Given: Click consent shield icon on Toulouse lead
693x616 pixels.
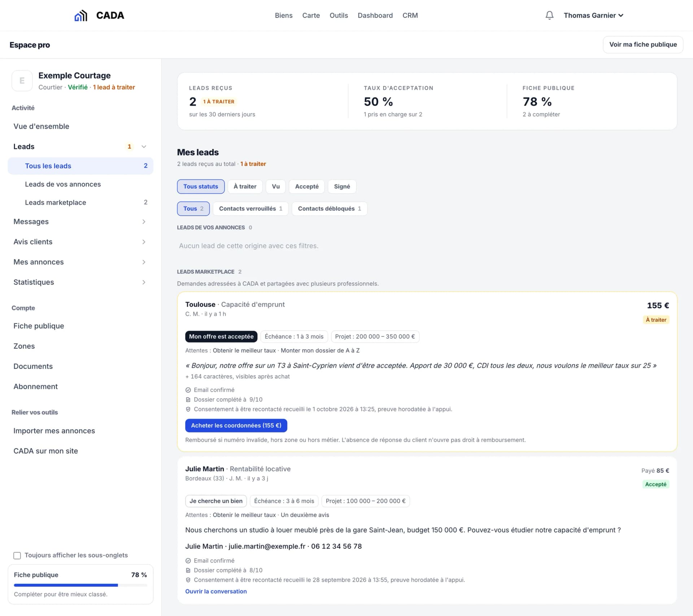Looking at the screenshot, I should (x=188, y=409).
